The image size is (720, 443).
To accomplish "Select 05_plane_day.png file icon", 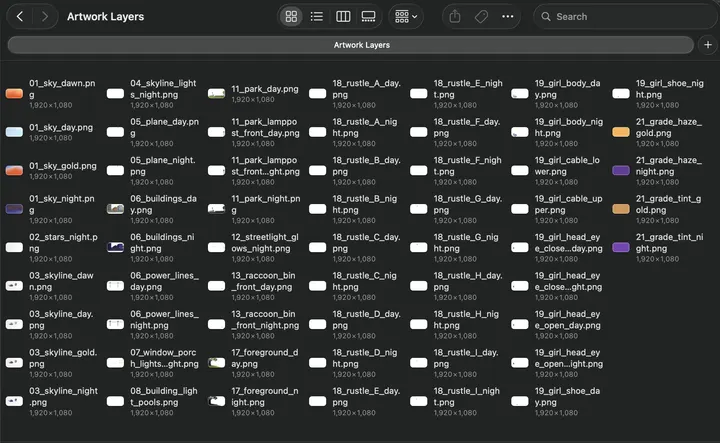I will click(x=115, y=132).
